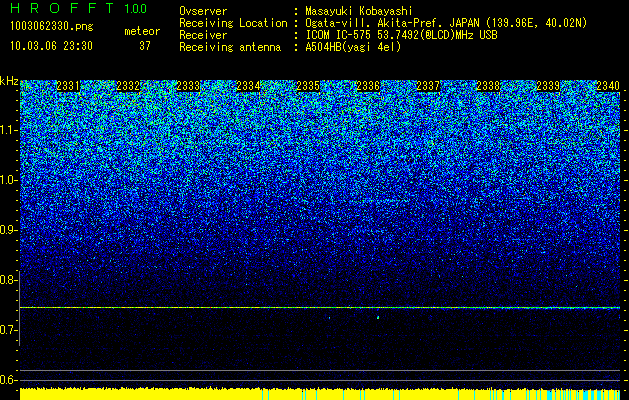Click the ICOM IC-575 receiver text
This screenshot has height=400, width=629.
click(x=401, y=35)
